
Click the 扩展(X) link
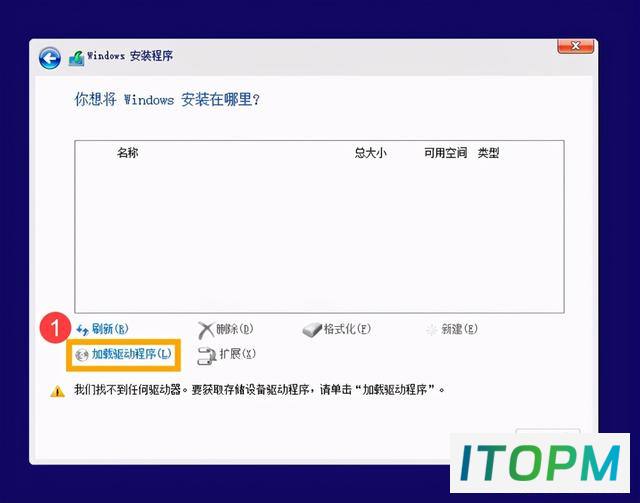238,354
